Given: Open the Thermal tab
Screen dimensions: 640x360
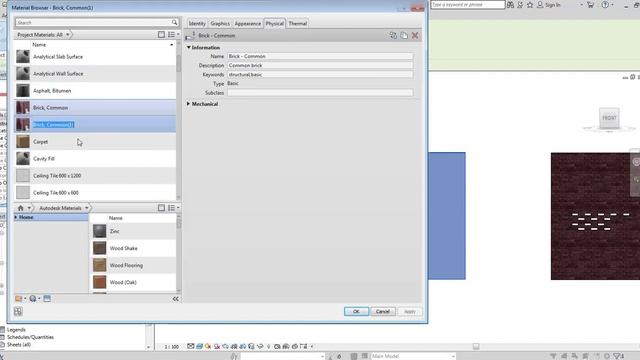Looking at the screenshot, I should click(298, 24).
